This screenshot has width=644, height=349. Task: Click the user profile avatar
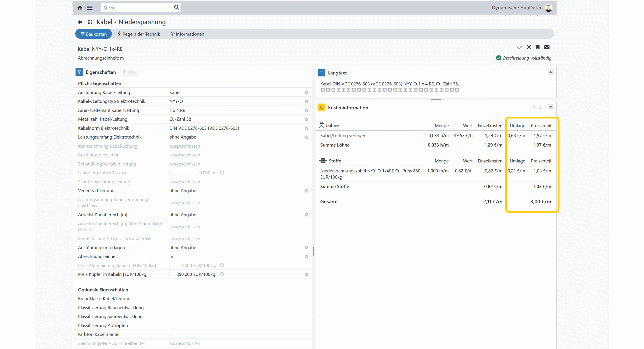[549, 8]
